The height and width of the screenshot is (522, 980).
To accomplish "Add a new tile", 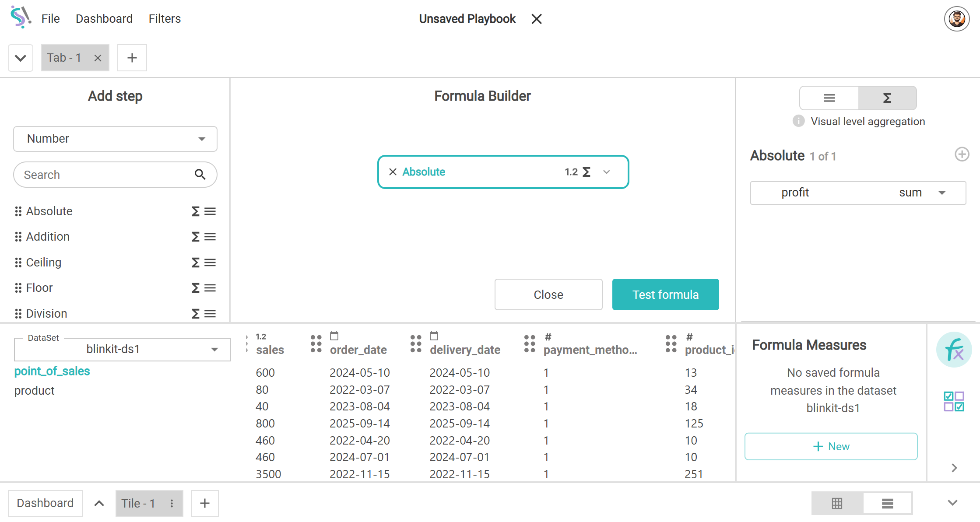I will 204,503.
